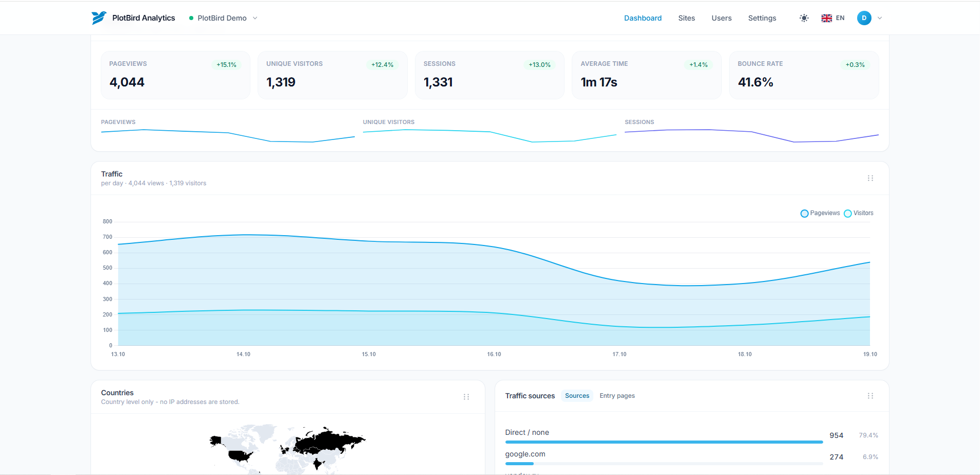Click the Unique Visitors sparkline chart

pyautogui.click(x=489, y=136)
